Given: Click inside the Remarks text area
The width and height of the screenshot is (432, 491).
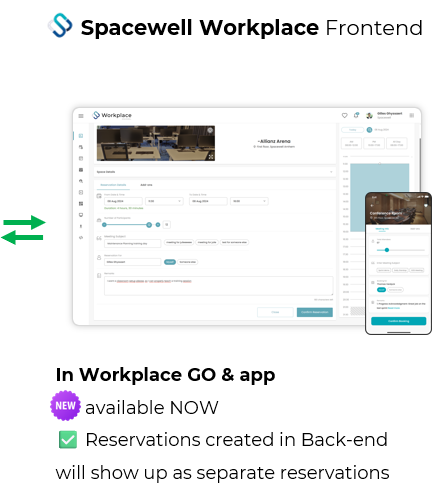Looking at the screenshot, I should (219, 286).
